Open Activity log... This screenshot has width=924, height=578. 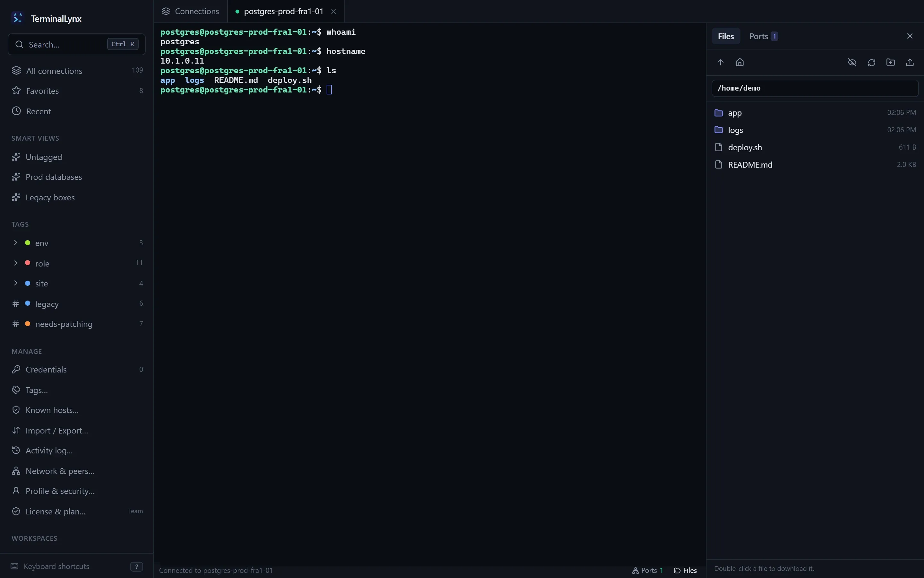pyautogui.click(x=77, y=451)
